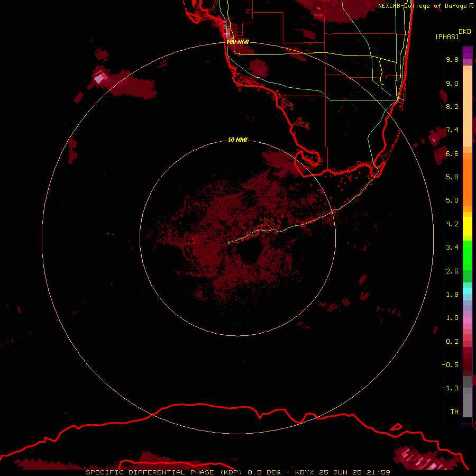Click the 1.8 scale value
The height and width of the screenshot is (476, 476).
click(x=452, y=295)
